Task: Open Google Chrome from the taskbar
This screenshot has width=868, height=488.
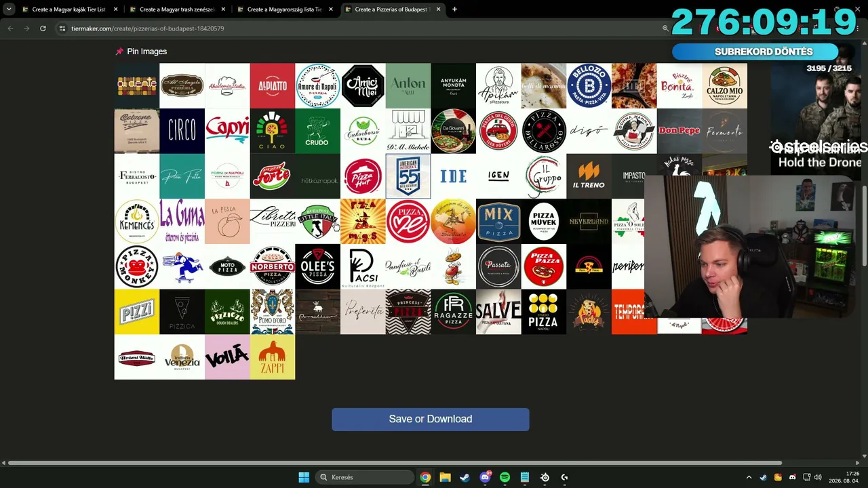Action: pos(425,477)
